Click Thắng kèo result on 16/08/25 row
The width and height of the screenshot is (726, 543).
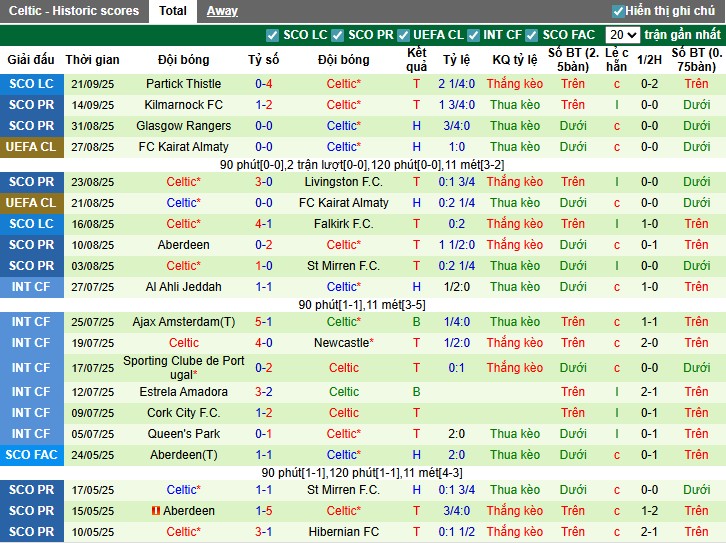click(x=514, y=224)
